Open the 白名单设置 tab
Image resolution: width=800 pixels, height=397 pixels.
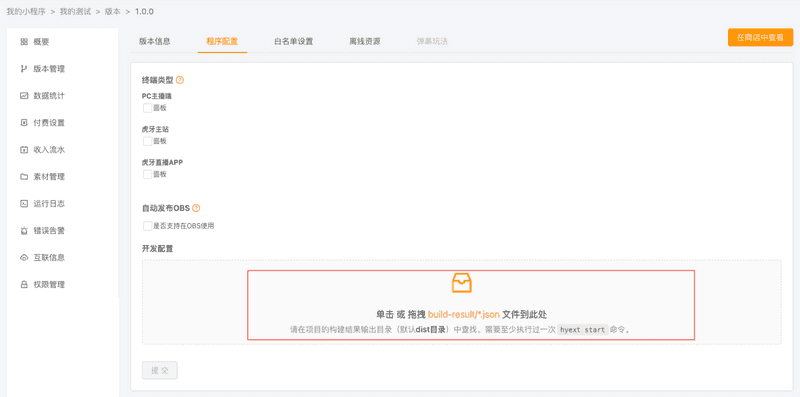coord(293,42)
